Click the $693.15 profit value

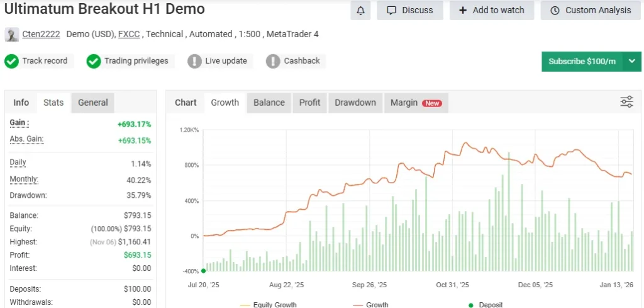click(138, 255)
